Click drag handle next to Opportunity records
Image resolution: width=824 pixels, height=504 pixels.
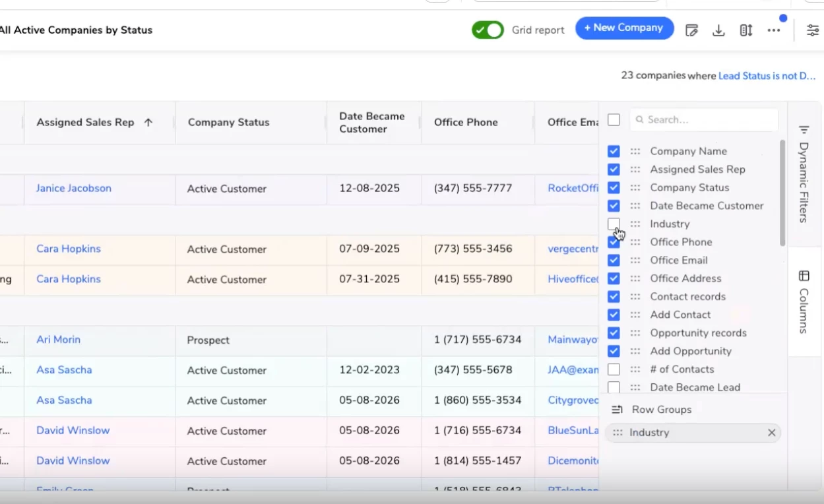(635, 332)
